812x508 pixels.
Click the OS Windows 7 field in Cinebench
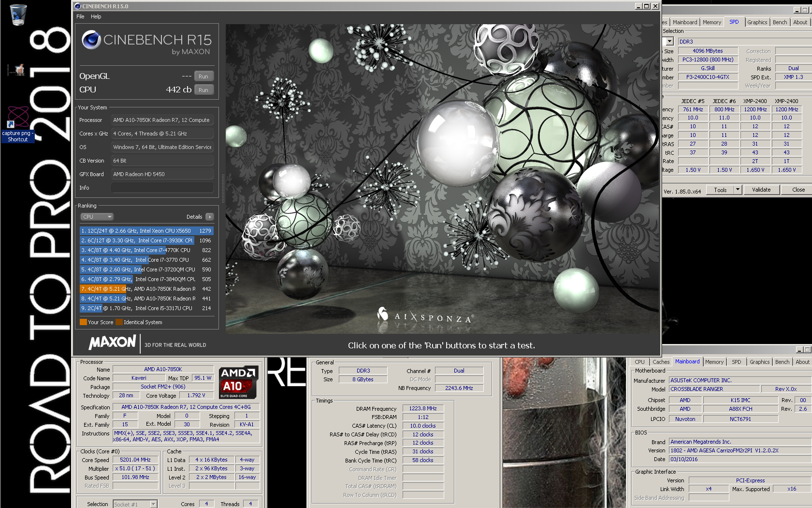(162, 147)
